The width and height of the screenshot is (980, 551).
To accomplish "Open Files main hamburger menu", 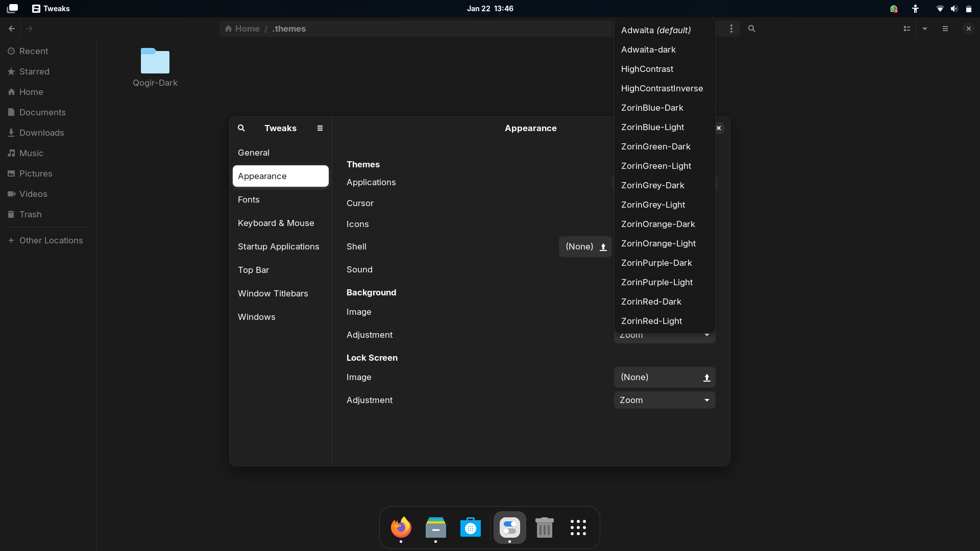I will pos(945,29).
